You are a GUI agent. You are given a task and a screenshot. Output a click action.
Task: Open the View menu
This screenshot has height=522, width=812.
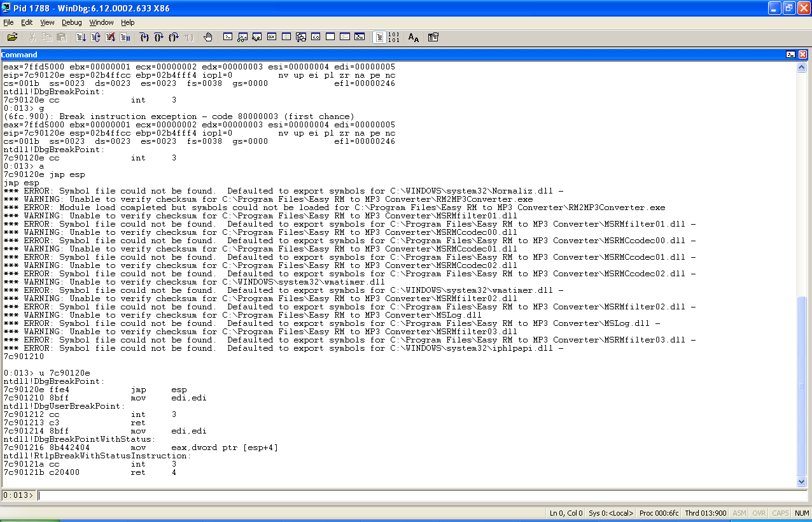(47, 22)
